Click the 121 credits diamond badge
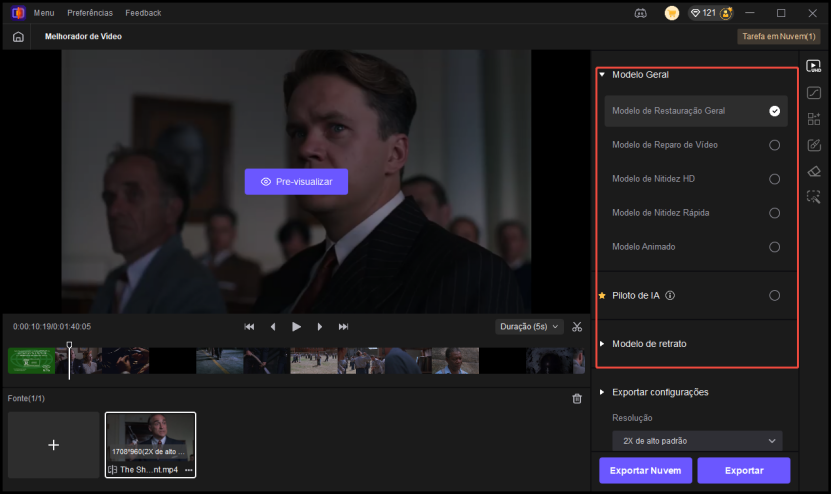Image resolution: width=831 pixels, height=494 pixels. point(704,13)
